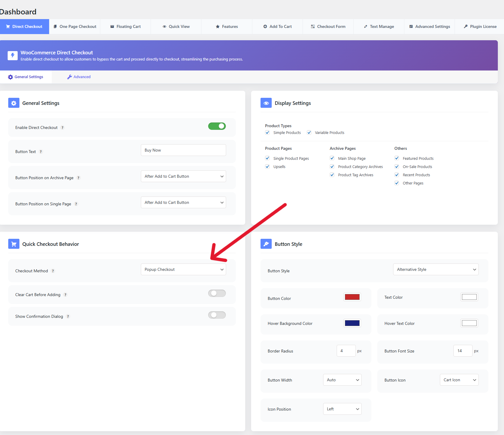Open the Button Style dropdown

436,269
